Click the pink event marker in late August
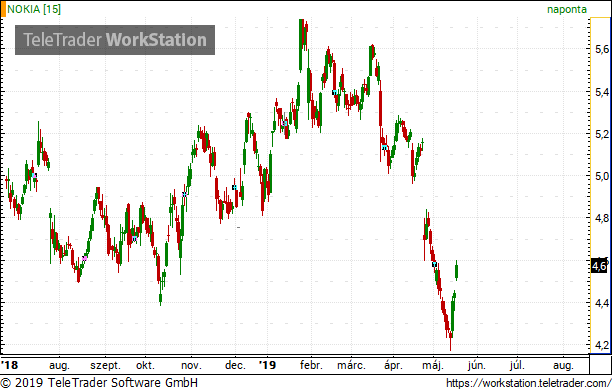This screenshot has width=612, height=392. point(84,258)
